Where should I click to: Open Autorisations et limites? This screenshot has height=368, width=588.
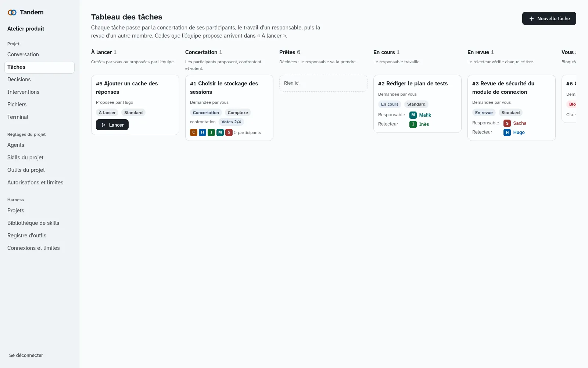click(39, 183)
